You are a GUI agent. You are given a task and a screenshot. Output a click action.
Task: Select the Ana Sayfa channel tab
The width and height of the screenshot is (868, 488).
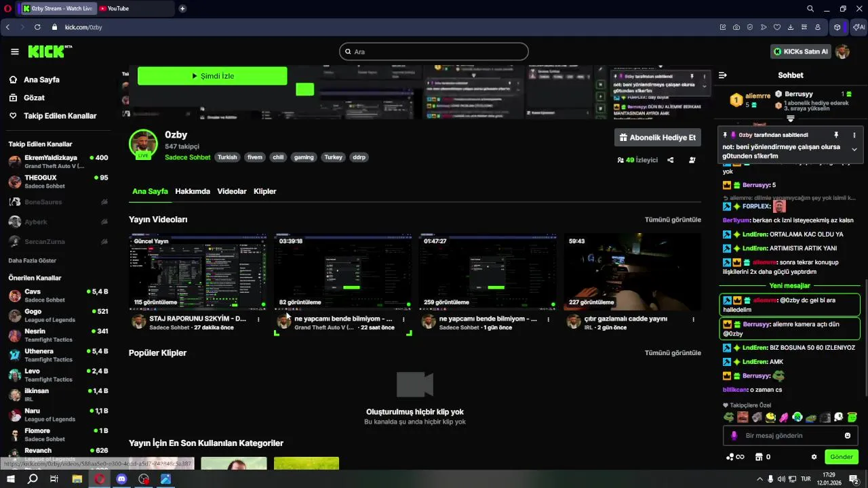tap(150, 191)
